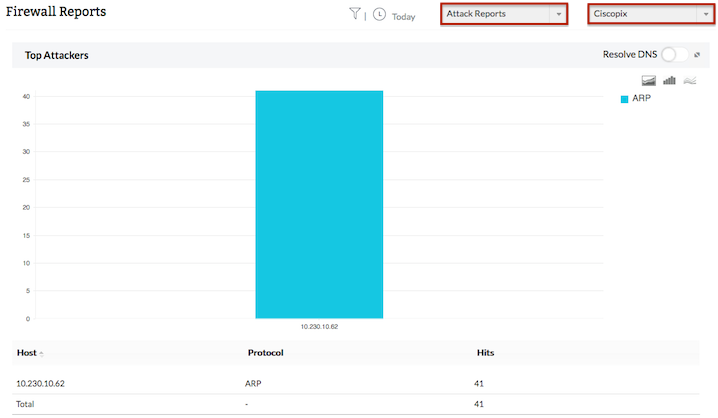
Task: Click the Top Attackers widget title
Action: coord(57,55)
